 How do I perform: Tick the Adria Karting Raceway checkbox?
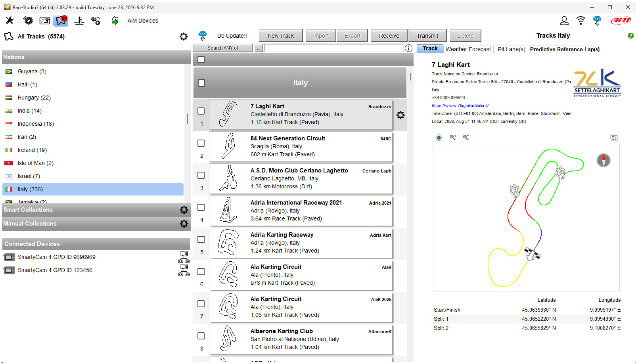coord(201,239)
